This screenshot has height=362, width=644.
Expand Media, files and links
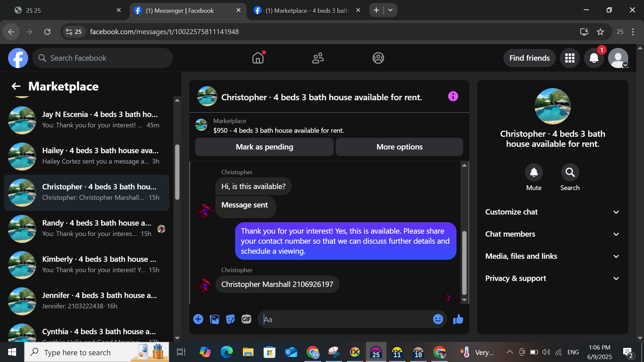point(552,256)
